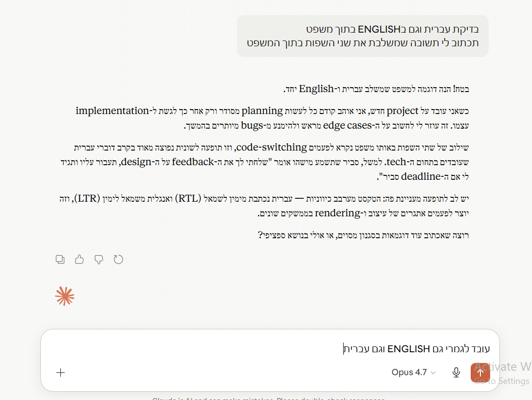Click the word "code-switching" in the response

coord(272,147)
